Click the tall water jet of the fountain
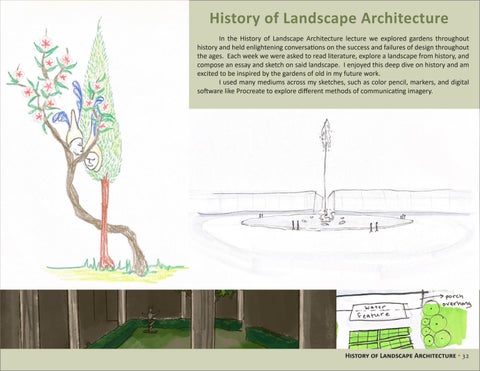 pos(325,163)
